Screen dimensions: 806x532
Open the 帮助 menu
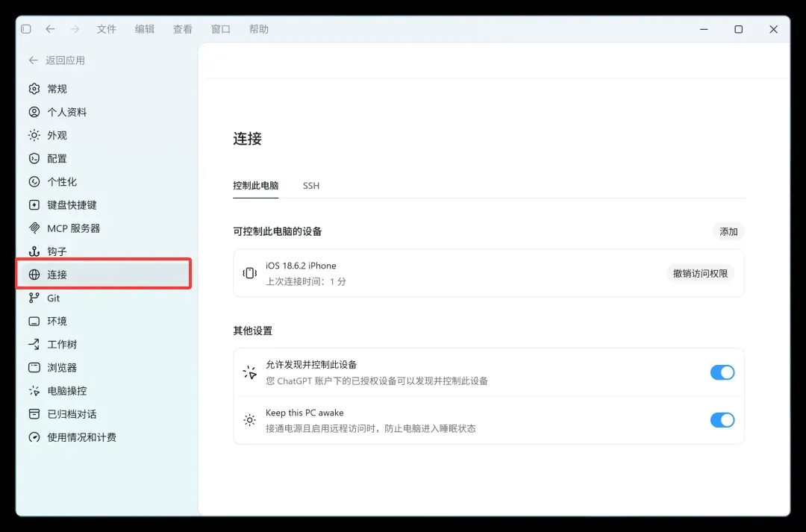tap(258, 29)
